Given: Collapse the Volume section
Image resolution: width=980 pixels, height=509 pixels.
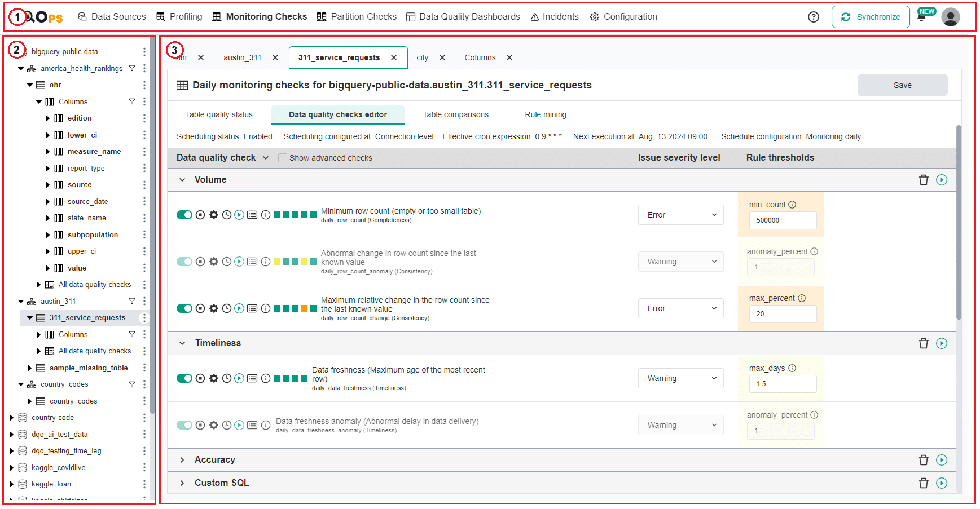Looking at the screenshot, I should coord(182,180).
